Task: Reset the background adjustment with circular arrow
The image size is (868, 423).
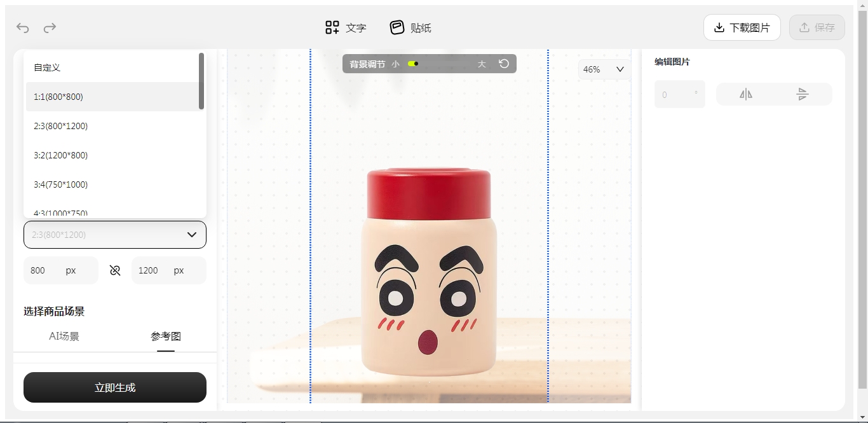Action: click(504, 64)
